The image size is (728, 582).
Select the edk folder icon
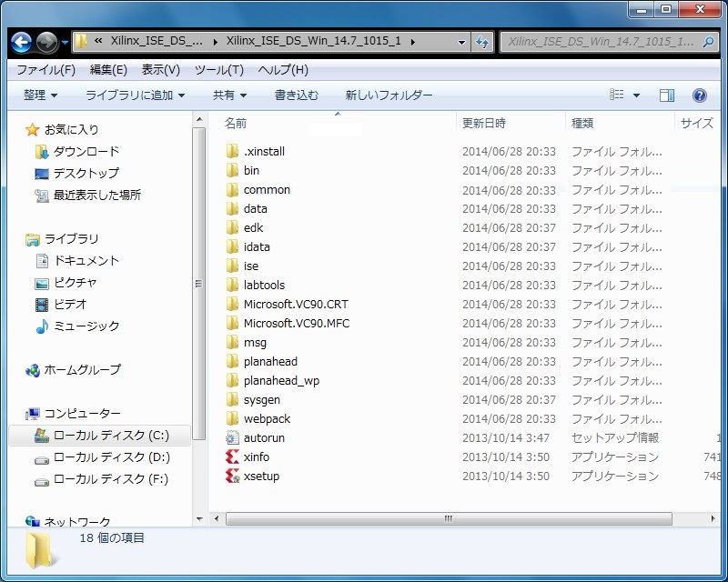(232, 227)
